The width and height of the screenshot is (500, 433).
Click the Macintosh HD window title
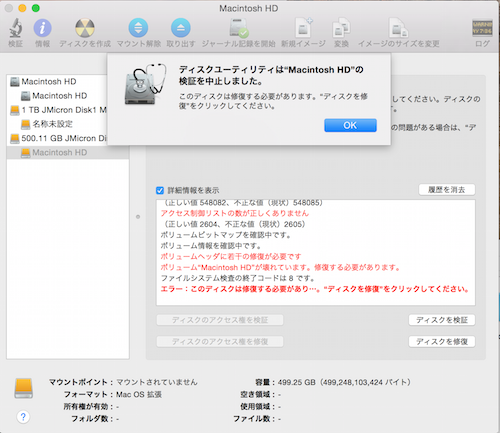tap(249, 8)
